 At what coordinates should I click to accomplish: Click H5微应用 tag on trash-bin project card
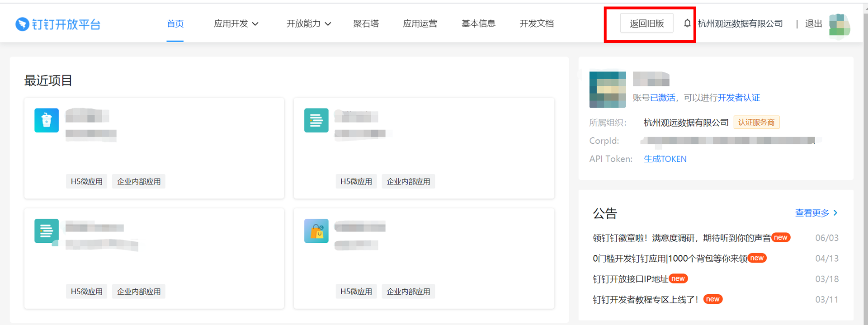click(86, 181)
